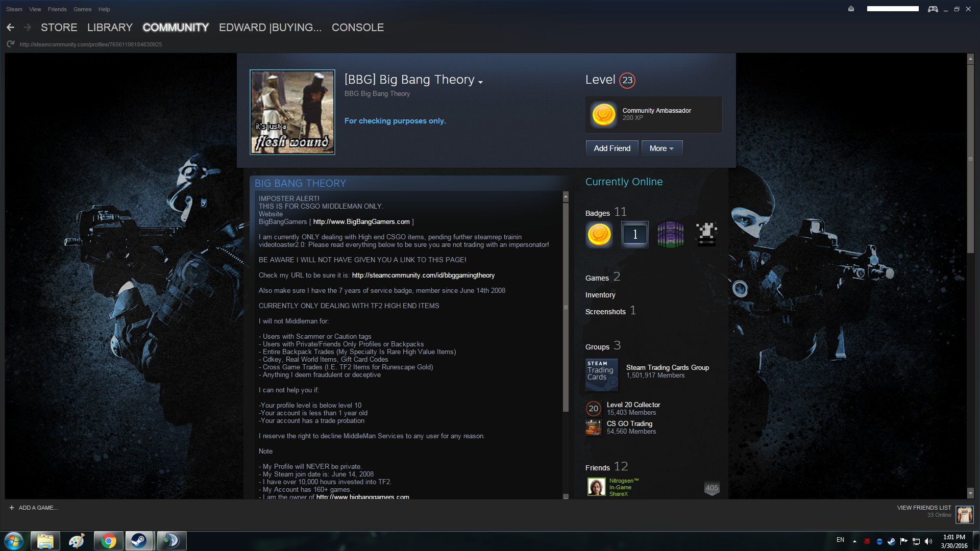Click the profile summary scrollbar
Image resolution: width=980 pixels, height=551 pixels.
click(x=565, y=306)
